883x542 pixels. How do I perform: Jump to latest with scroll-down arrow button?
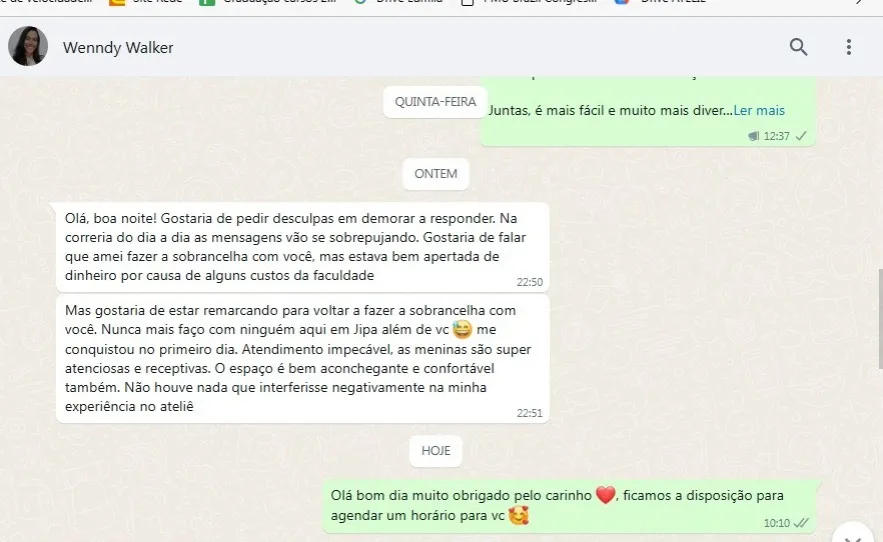pyautogui.click(x=853, y=535)
